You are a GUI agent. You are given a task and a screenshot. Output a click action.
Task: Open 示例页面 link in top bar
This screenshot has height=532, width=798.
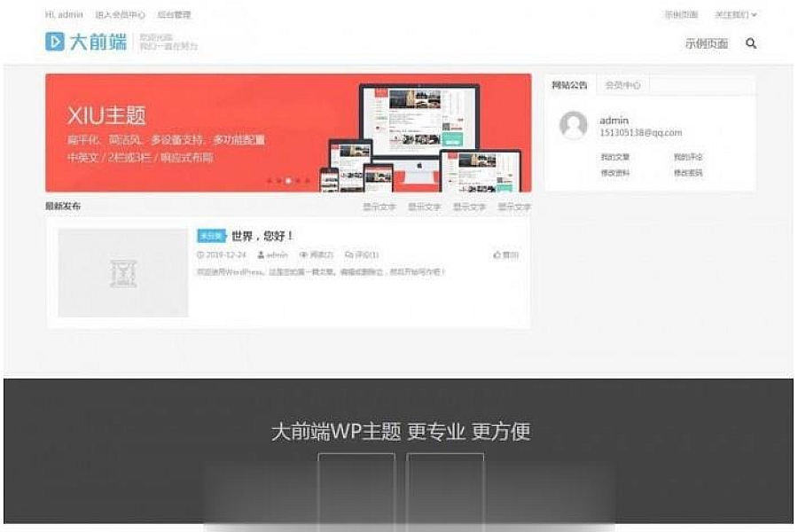tap(682, 15)
